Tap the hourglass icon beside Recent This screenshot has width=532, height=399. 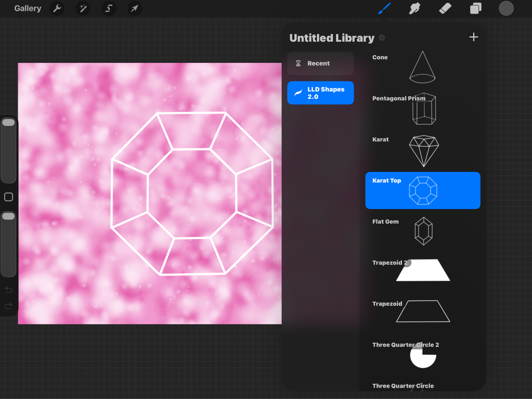coord(298,63)
